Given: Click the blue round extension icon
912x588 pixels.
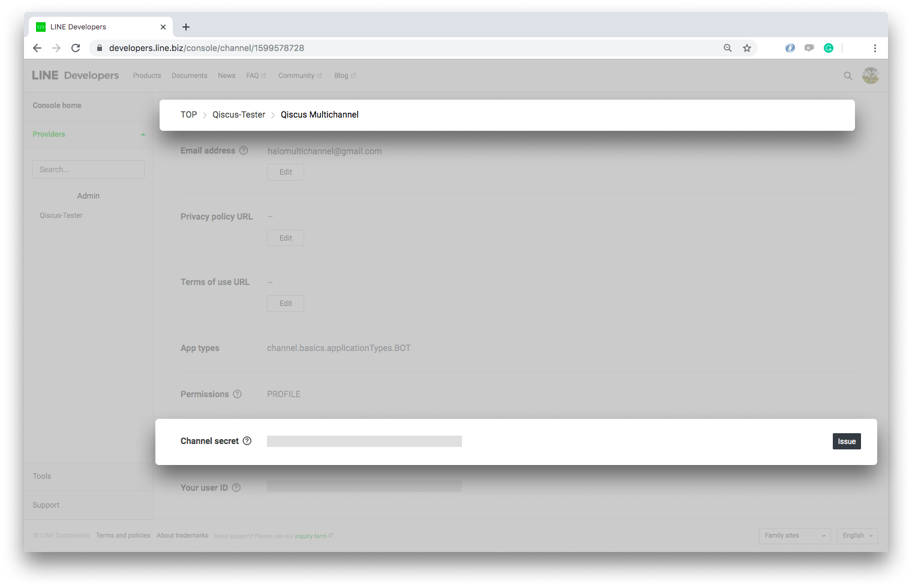Looking at the screenshot, I should pyautogui.click(x=790, y=48).
